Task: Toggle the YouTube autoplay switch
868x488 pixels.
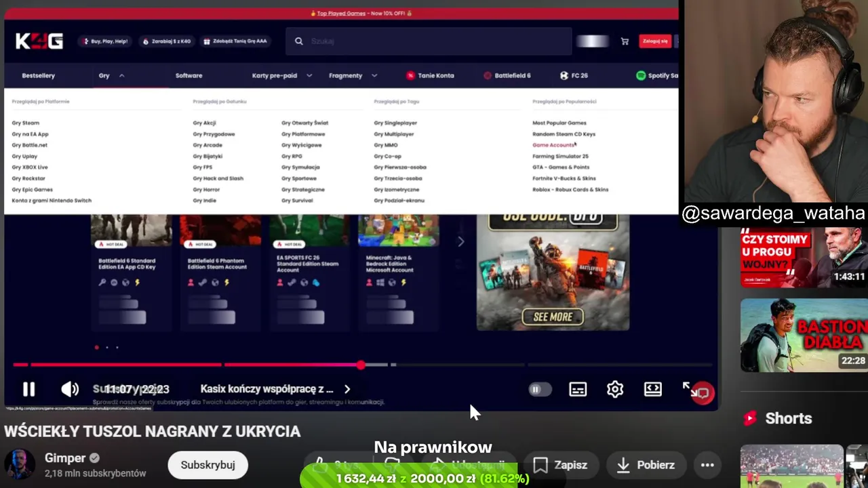Action: pyautogui.click(x=540, y=389)
